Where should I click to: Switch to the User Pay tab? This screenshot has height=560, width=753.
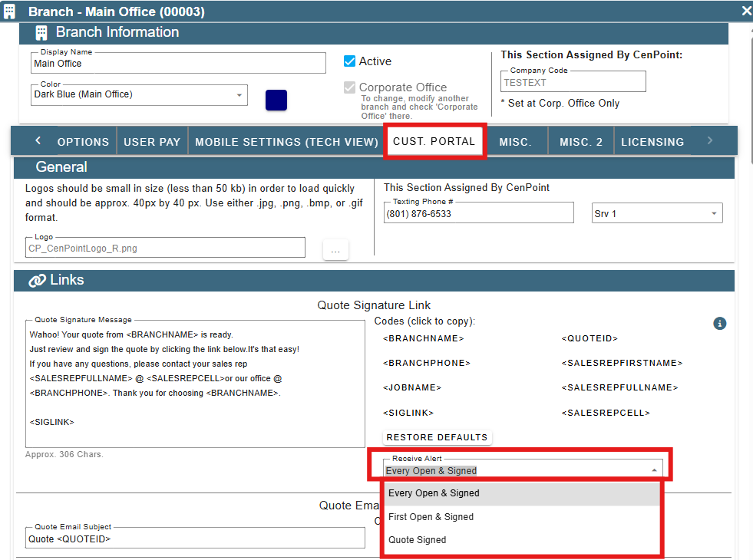click(152, 142)
